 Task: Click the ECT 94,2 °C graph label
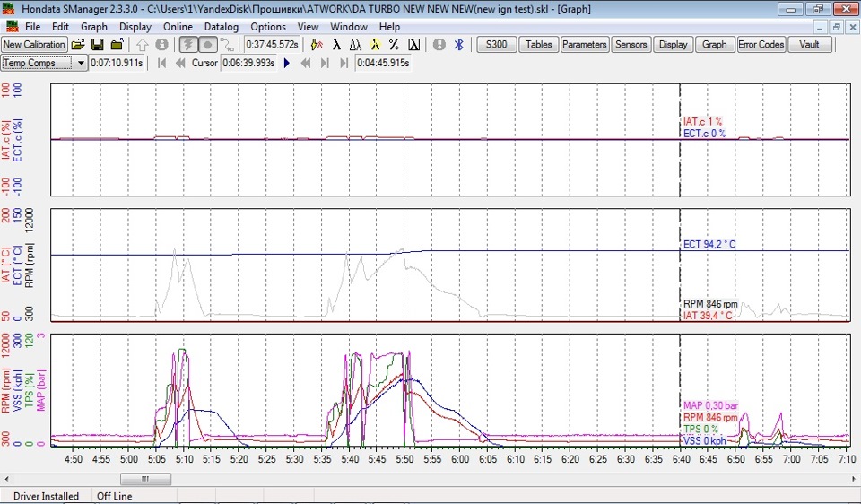709,244
